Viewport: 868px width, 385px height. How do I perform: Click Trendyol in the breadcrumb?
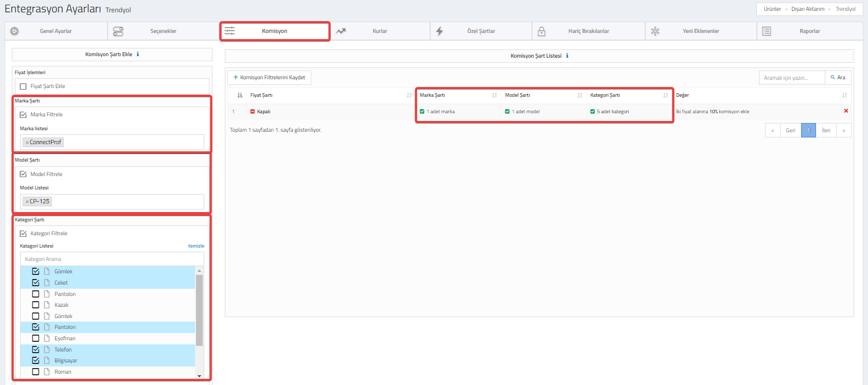[845, 9]
